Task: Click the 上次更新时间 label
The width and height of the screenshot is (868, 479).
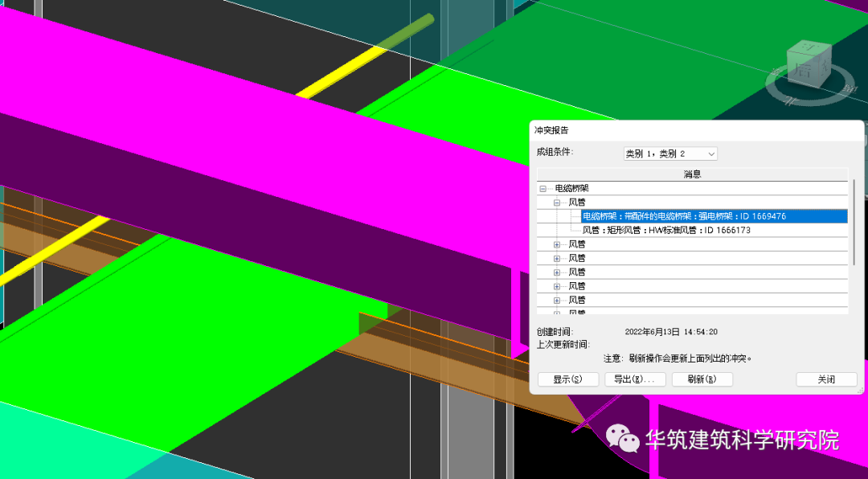Action: (x=563, y=345)
